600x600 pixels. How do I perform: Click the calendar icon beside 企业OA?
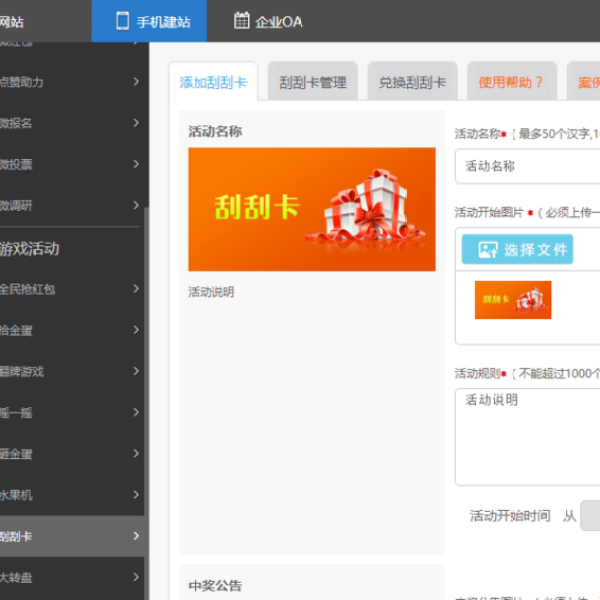(x=241, y=21)
